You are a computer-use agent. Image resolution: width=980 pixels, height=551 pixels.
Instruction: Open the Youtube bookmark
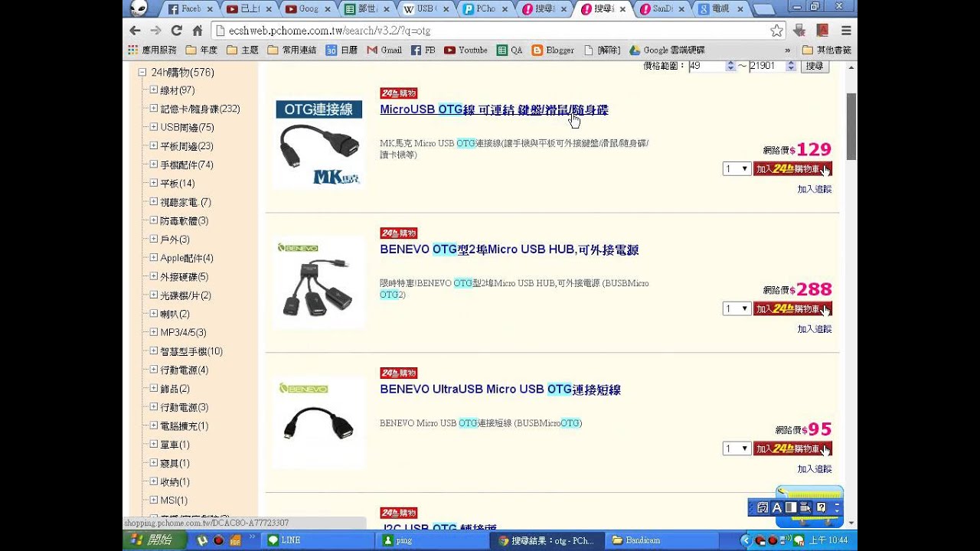465,50
